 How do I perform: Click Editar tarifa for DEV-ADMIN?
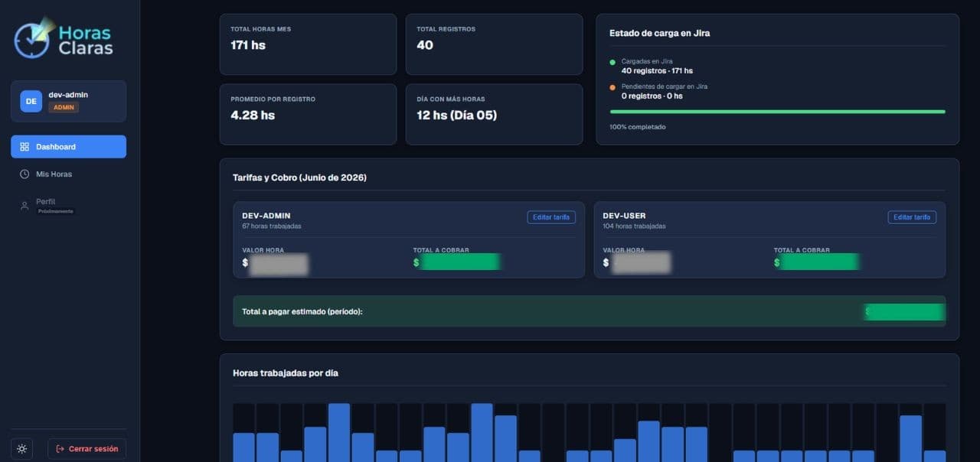[551, 217]
